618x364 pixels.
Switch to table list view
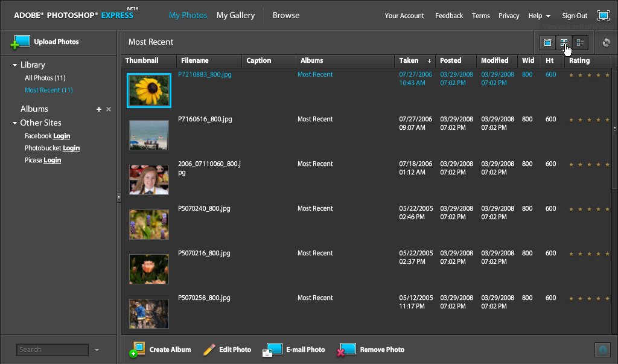[x=580, y=43]
